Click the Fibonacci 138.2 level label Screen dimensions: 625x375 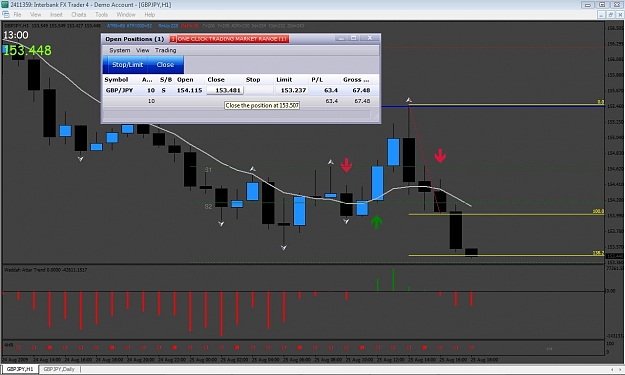tap(598, 253)
